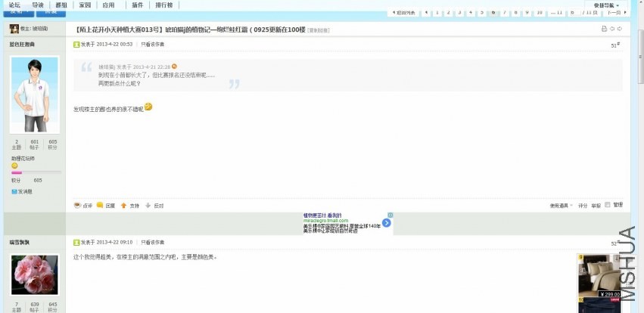Go to previous thread via left arrow icon

tap(612, 29)
